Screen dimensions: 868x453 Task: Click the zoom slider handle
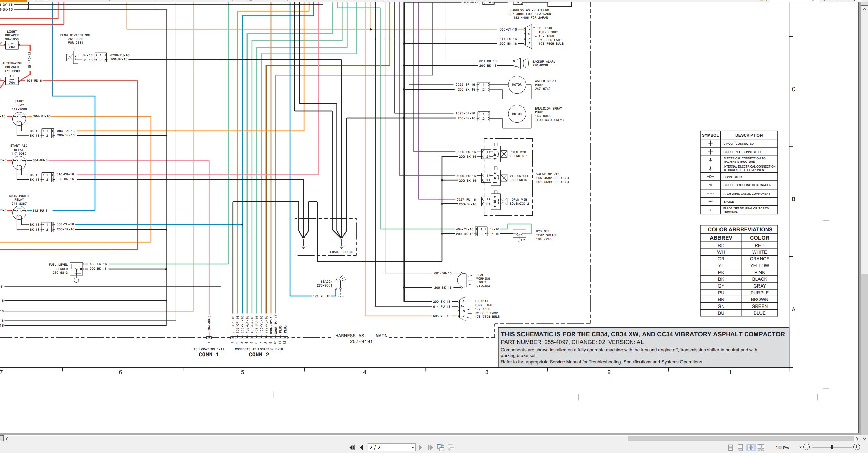point(831,447)
